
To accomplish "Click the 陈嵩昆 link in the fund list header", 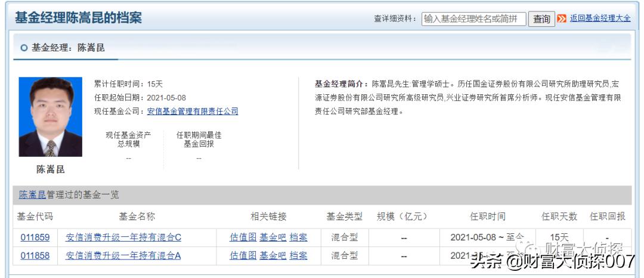I will coord(32,194).
